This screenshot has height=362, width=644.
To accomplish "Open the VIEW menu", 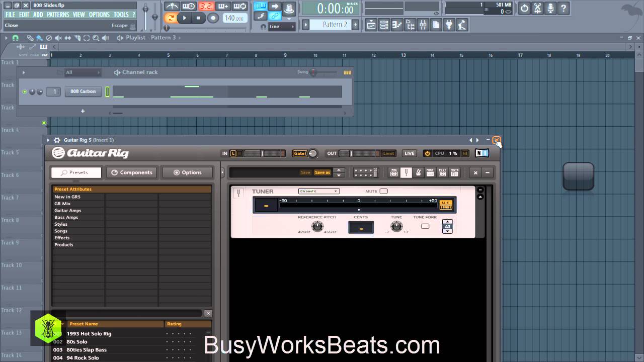I will [x=79, y=15].
